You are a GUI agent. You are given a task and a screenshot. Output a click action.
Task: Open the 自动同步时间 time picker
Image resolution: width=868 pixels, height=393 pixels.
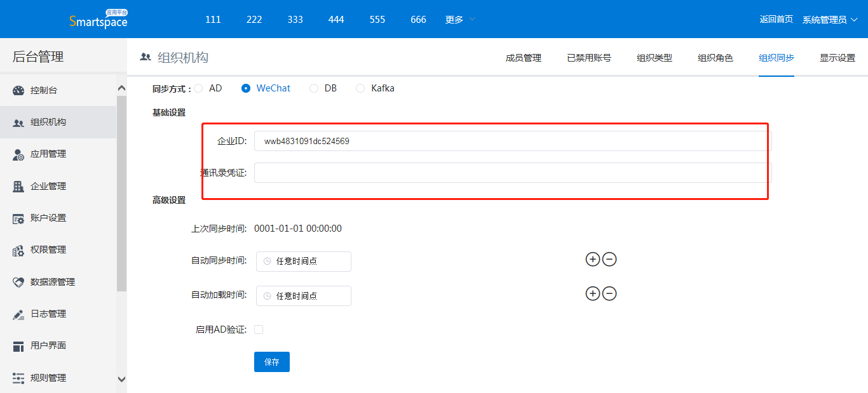coord(304,262)
